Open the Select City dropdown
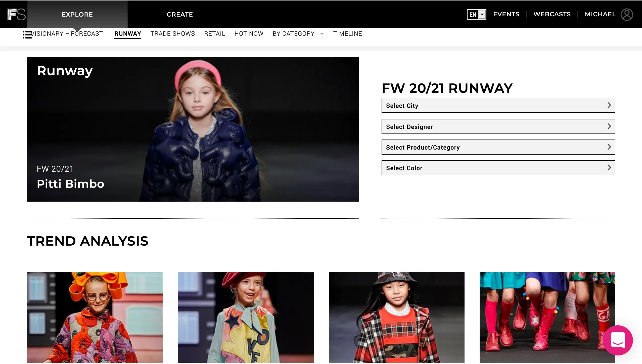 (x=498, y=105)
